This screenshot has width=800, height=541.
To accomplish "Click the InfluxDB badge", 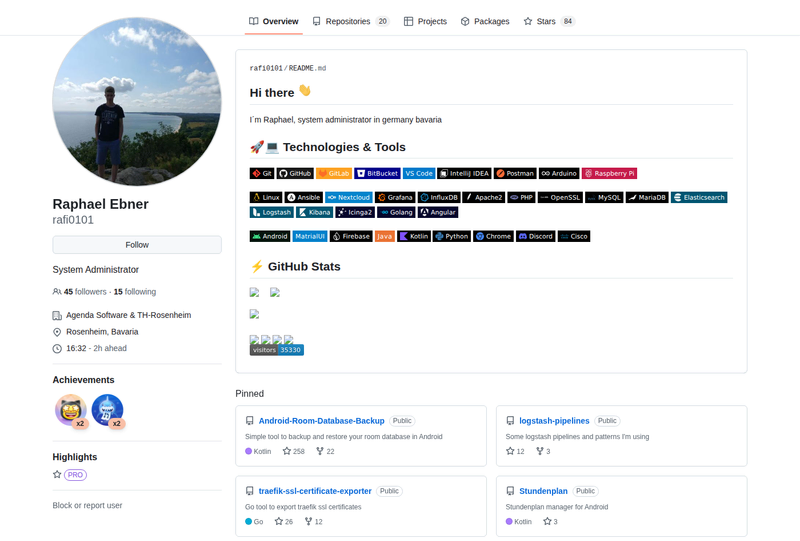I will coord(439,198).
